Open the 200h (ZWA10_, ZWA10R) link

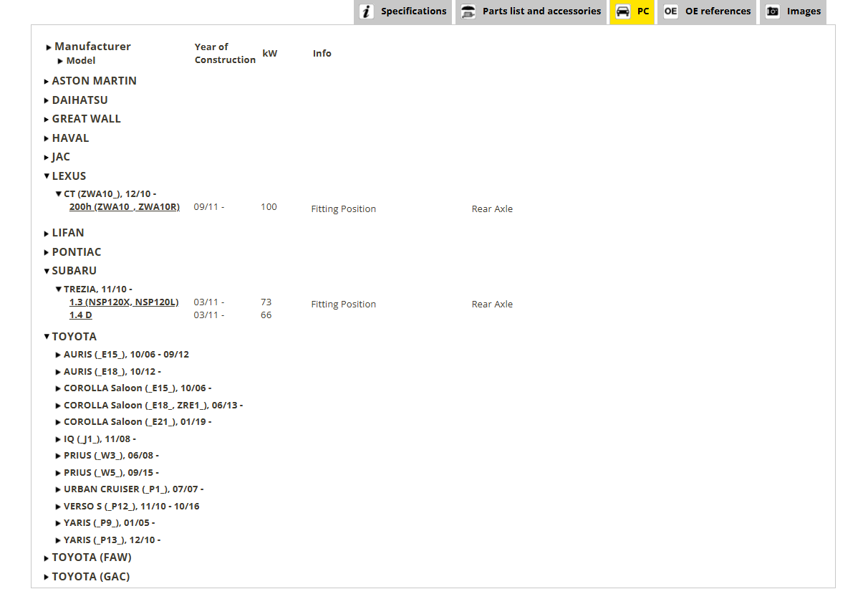pos(125,207)
